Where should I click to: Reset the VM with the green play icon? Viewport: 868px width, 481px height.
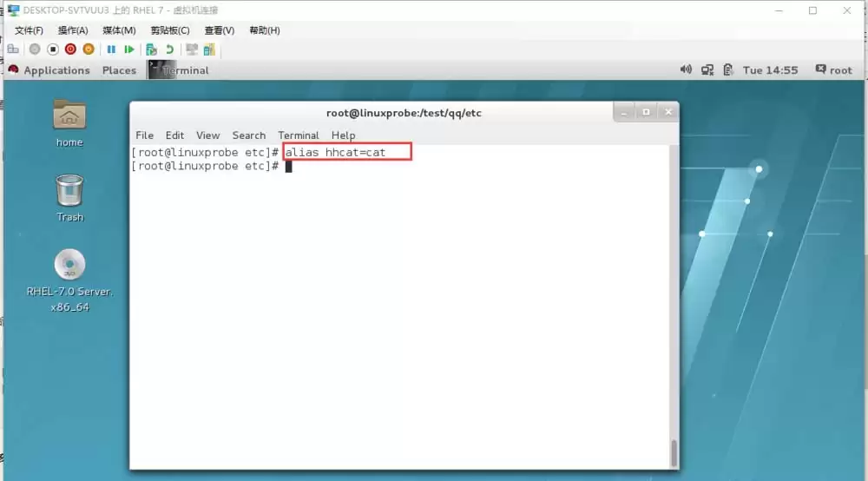129,49
